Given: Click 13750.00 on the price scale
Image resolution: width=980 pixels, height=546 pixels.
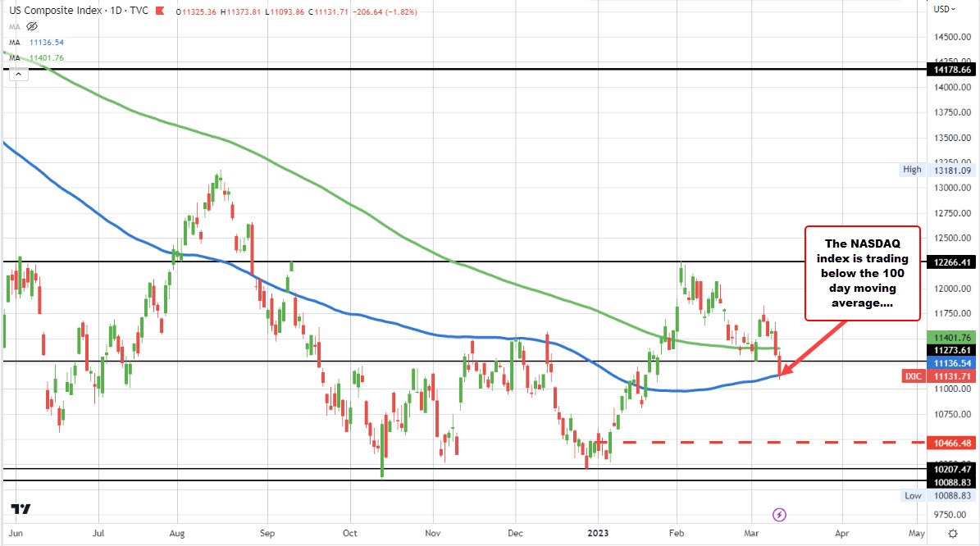Looking at the screenshot, I should (x=952, y=112).
